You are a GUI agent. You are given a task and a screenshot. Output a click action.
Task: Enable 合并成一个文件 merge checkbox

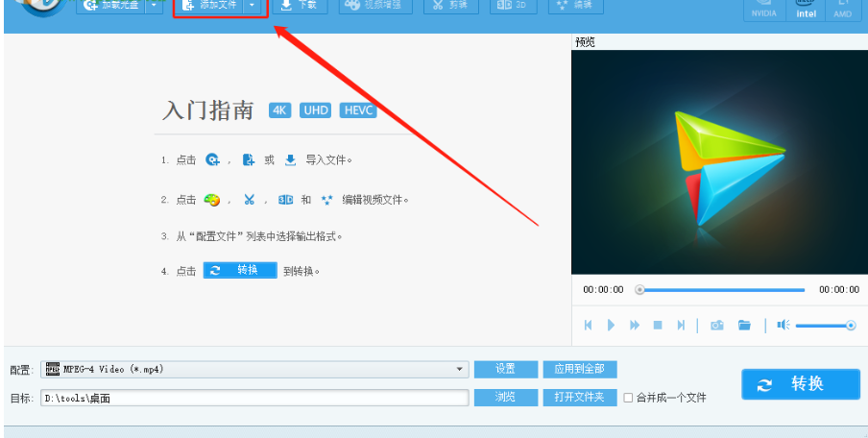[628, 398]
